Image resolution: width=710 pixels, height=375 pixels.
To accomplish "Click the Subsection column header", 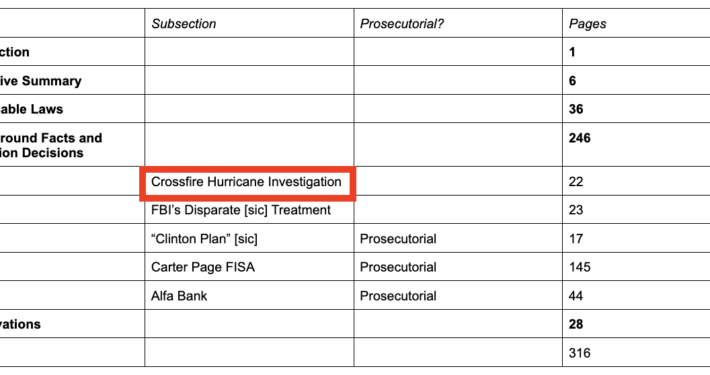I will [x=183, y=24].
